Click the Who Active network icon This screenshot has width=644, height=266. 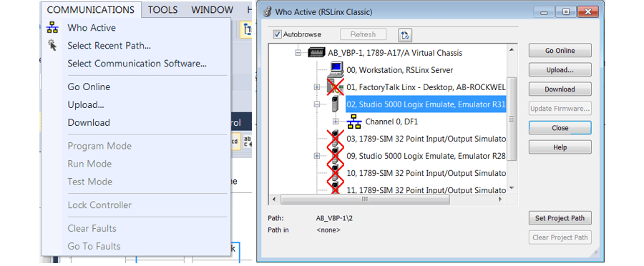point(52,28)
